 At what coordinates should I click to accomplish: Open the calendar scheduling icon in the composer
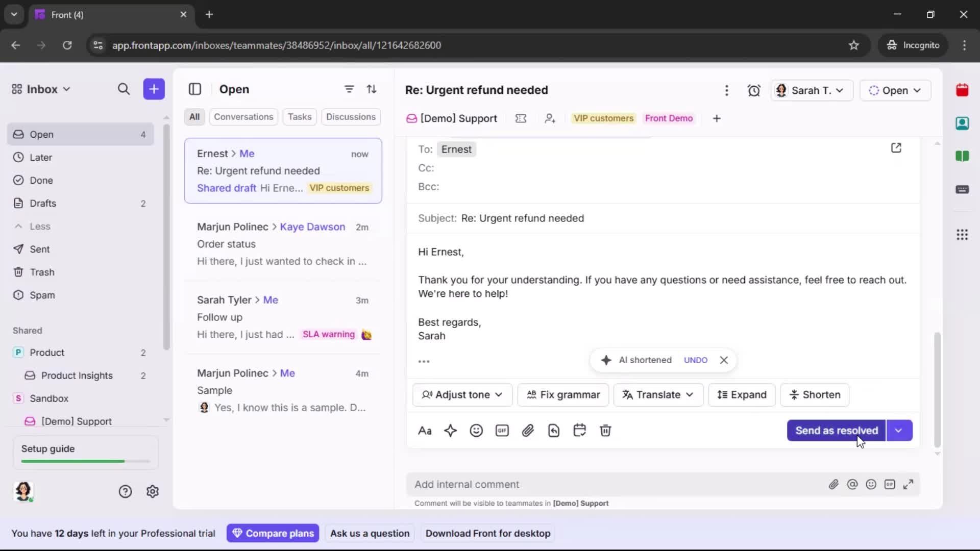(580, 431)
